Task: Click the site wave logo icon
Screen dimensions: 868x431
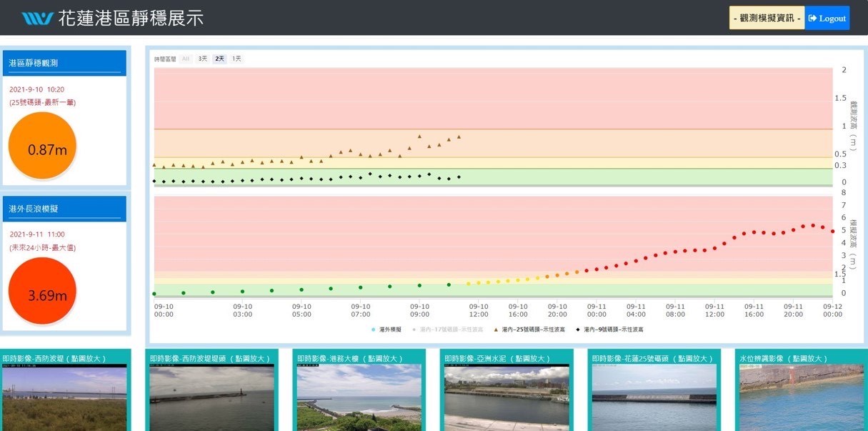Action: coord(37,19)
